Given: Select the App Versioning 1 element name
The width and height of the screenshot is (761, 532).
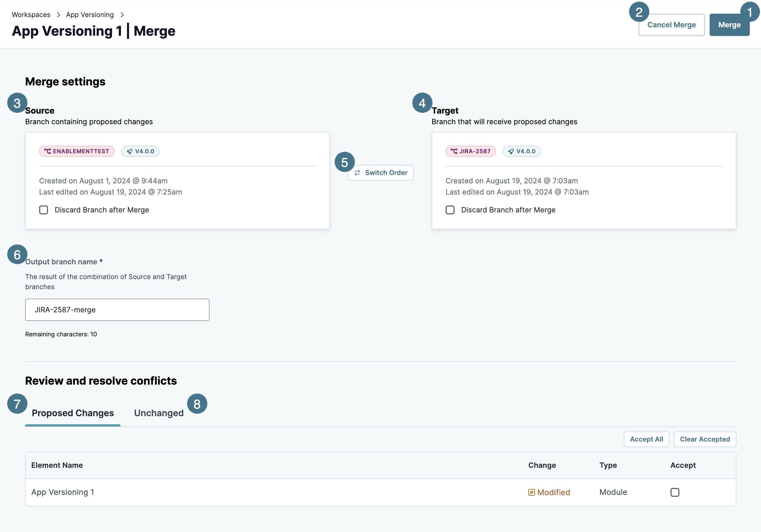Looking at the screenshot, I should (63, 492).
